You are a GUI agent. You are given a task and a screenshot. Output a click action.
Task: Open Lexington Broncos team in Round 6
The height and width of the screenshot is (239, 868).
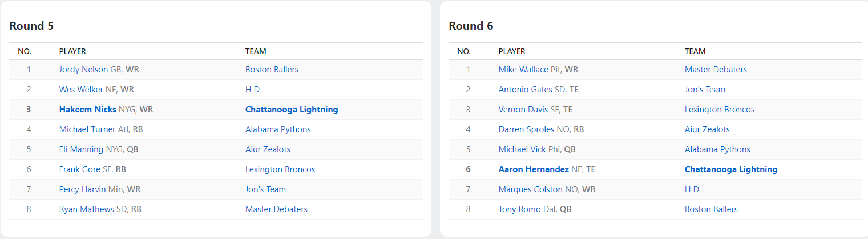tap(720, 110)
